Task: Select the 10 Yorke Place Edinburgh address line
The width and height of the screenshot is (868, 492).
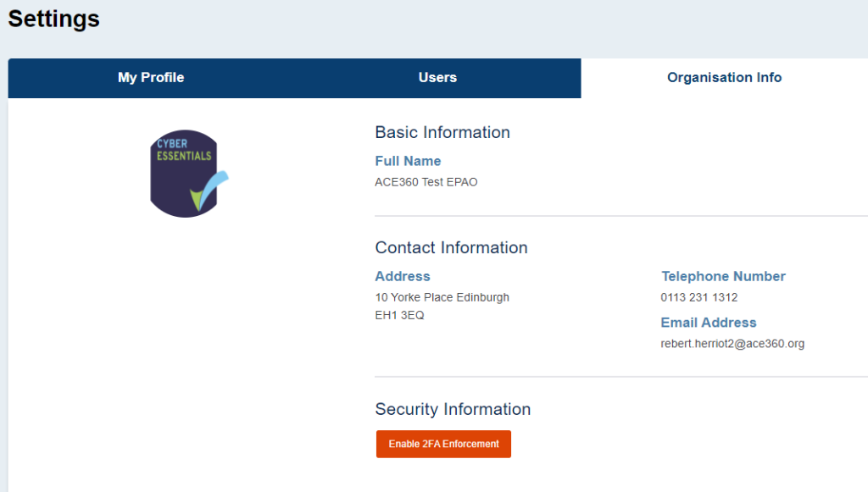Action: point(442,297)
